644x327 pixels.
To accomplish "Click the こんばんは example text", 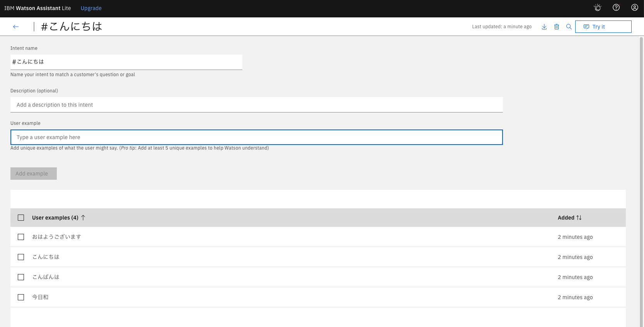I will tap(46, 277).
